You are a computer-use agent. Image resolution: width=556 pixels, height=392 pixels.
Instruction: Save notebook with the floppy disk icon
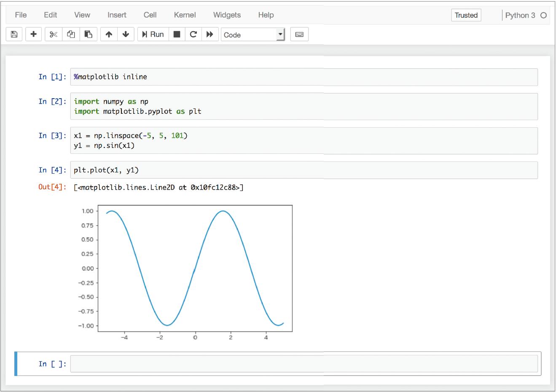pos(14,35)
